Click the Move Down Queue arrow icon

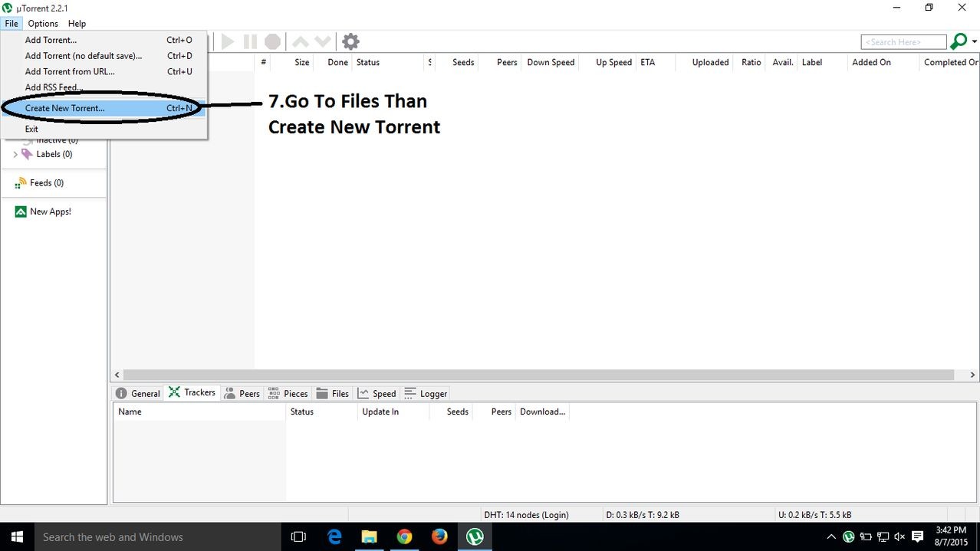pos(323,41)
